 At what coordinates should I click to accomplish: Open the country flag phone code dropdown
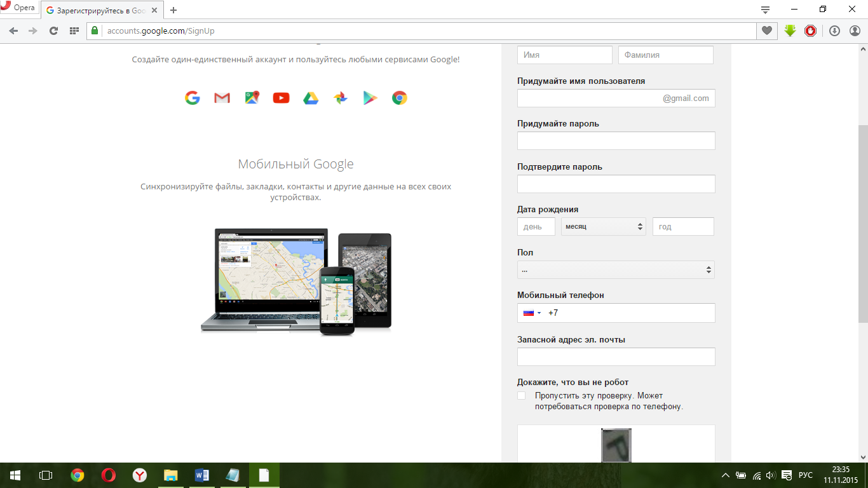(x=532, y=313)
